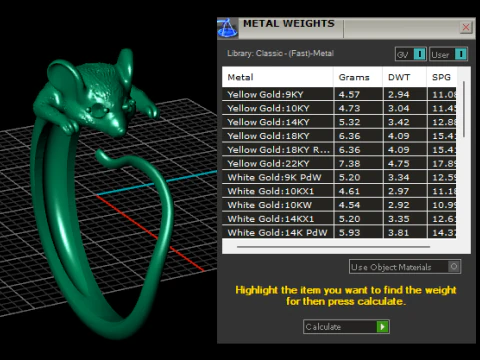Toggle the GV library switch

(410, 54)
